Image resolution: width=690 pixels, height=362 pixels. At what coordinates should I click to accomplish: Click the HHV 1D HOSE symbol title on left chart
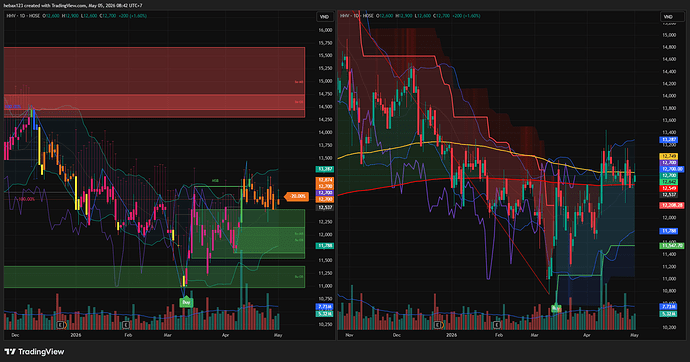[23, 16]
